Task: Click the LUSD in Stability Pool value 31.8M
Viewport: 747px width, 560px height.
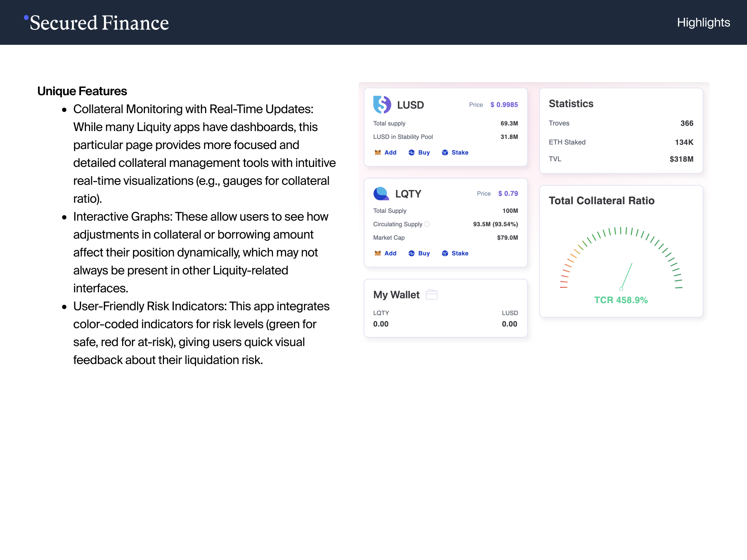Action: pos(509,137)
